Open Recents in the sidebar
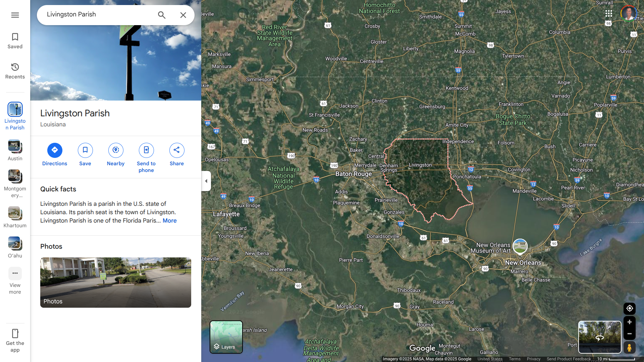This screenshot has height=362, width=644. [15, 71]
